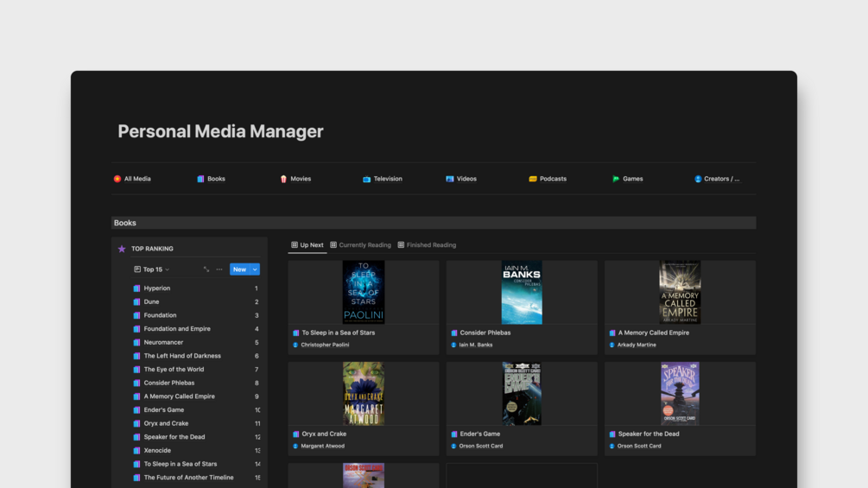The image size is (868, 488).
Task: Open The Left Hand of Darkness row
Action: pos(196,356)
